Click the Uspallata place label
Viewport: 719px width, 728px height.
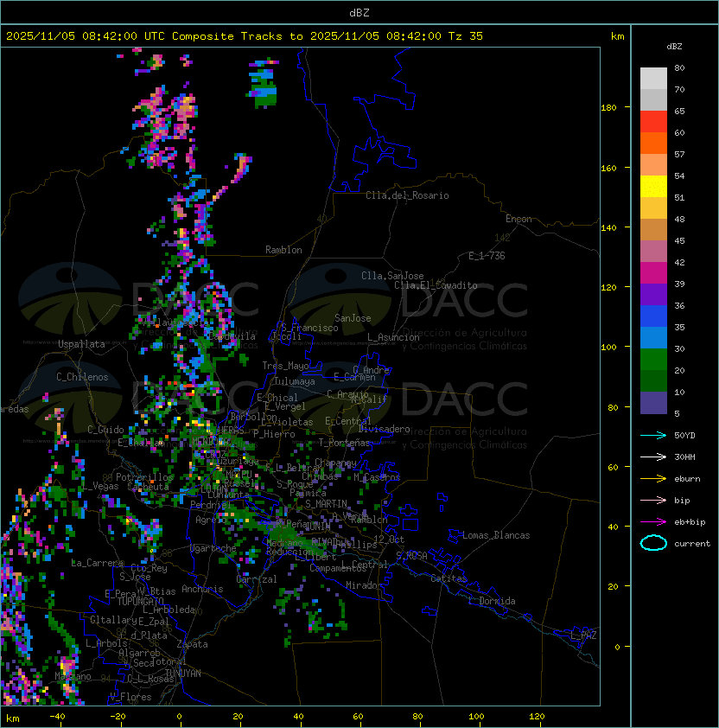[81, 344]
